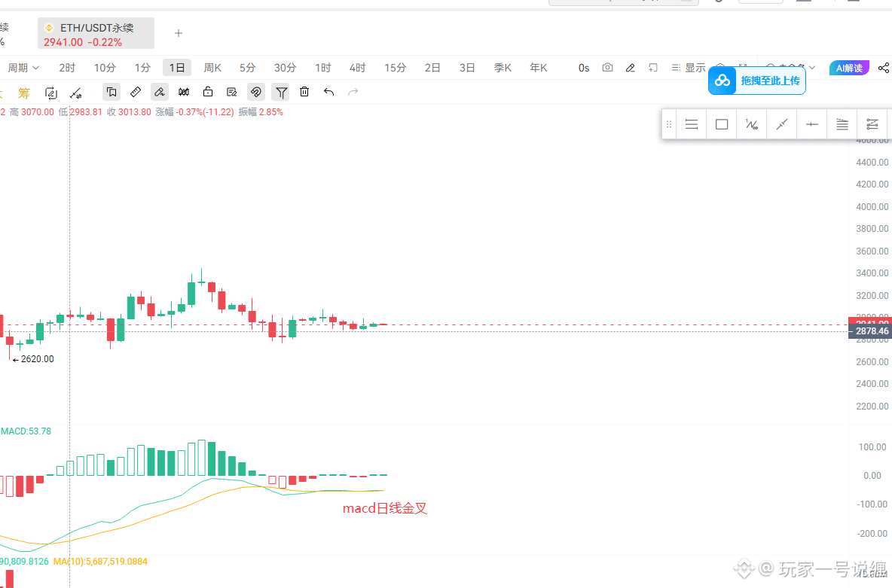
Task: Click the AI解读 button
Action: pos(849,67)
